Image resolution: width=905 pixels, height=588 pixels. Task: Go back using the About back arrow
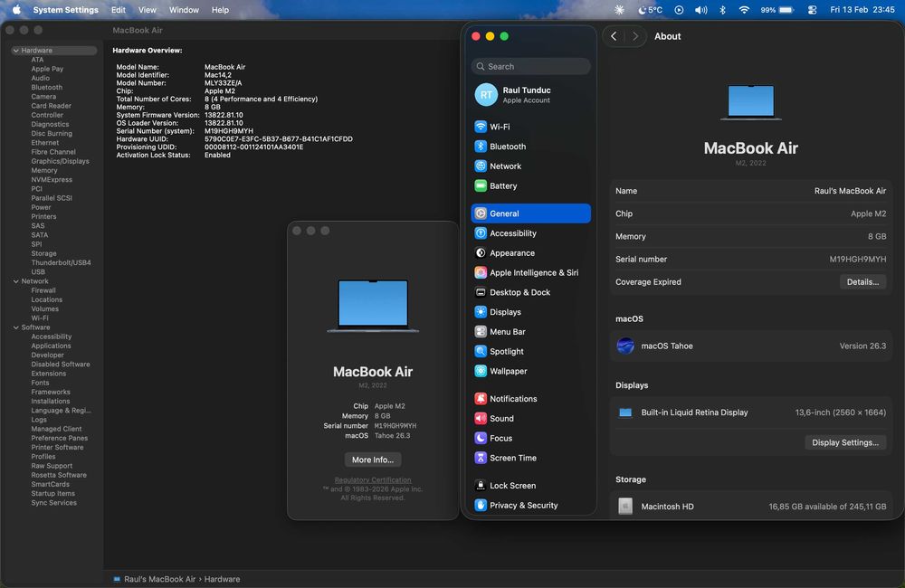pos(614,36)
